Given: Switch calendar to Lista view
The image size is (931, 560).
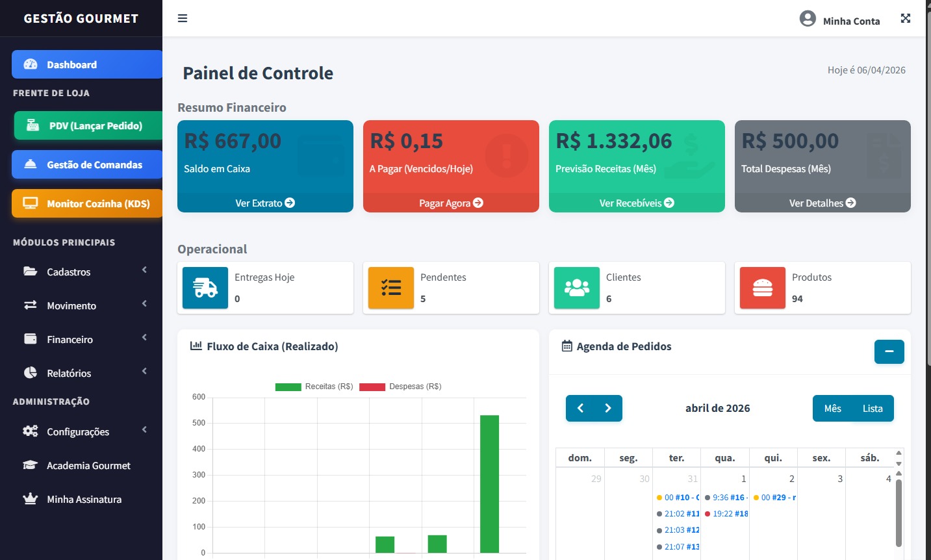Looking at the screenshot, I should click(x=873, y=408).
